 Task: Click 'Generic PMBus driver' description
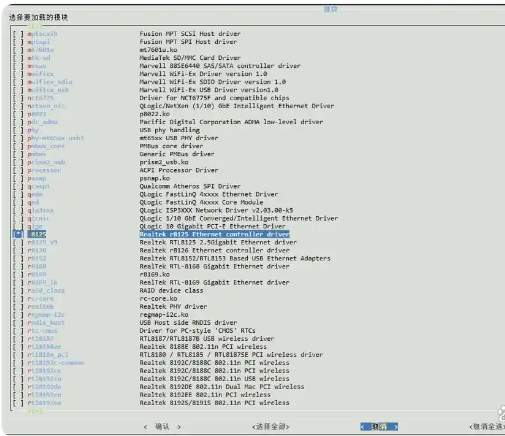click(177, 154)
